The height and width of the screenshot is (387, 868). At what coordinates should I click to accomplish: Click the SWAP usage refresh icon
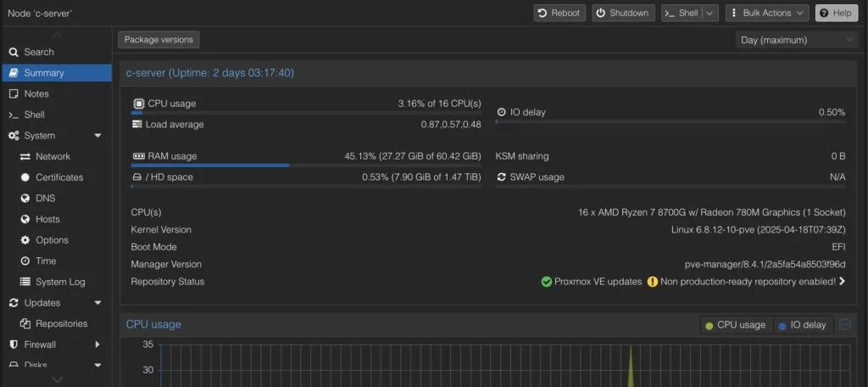point(502,177)
